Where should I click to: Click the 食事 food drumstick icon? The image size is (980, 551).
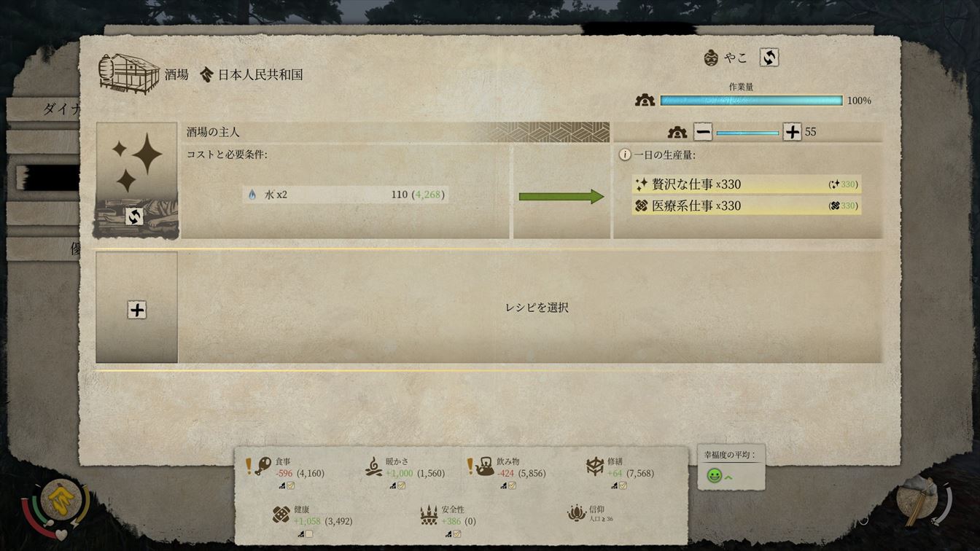tap(263, 466)
